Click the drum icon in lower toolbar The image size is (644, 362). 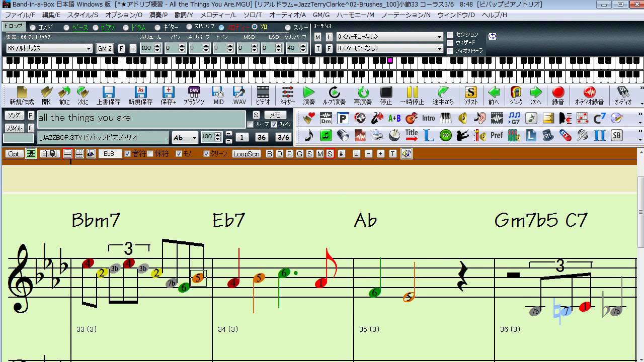[x=394, y=135]
